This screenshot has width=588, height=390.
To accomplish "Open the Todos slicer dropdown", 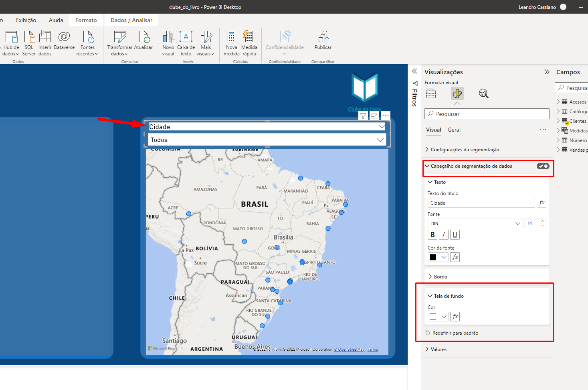I will pyautogui.click(x=267, y=140).
